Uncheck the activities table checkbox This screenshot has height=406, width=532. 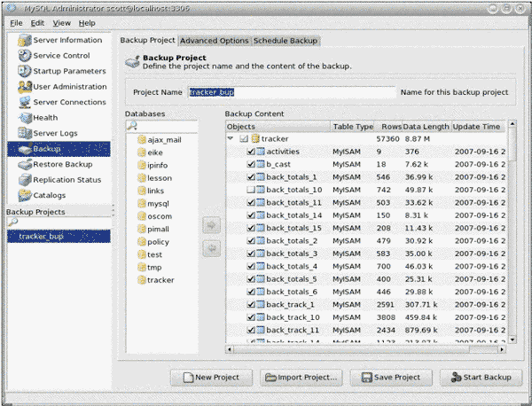251,152
